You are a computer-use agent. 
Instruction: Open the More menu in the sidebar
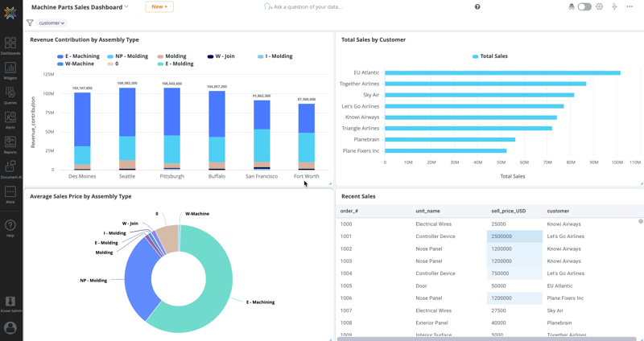10,194
